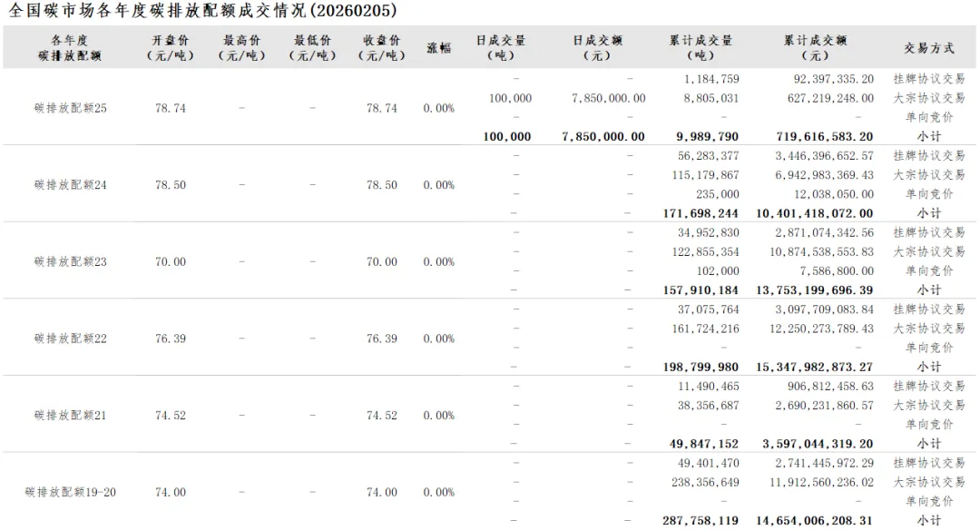The width and height of the screenshot is (980, 530).
Task: Select the 碳排放配额23 row label
Action: click(71, 262)
